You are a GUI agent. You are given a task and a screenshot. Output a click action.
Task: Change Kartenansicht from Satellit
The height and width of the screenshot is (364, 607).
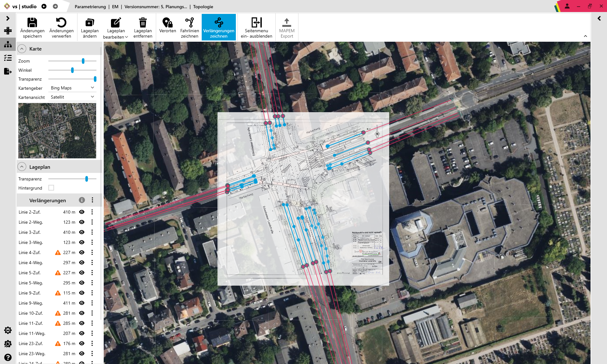72,97
